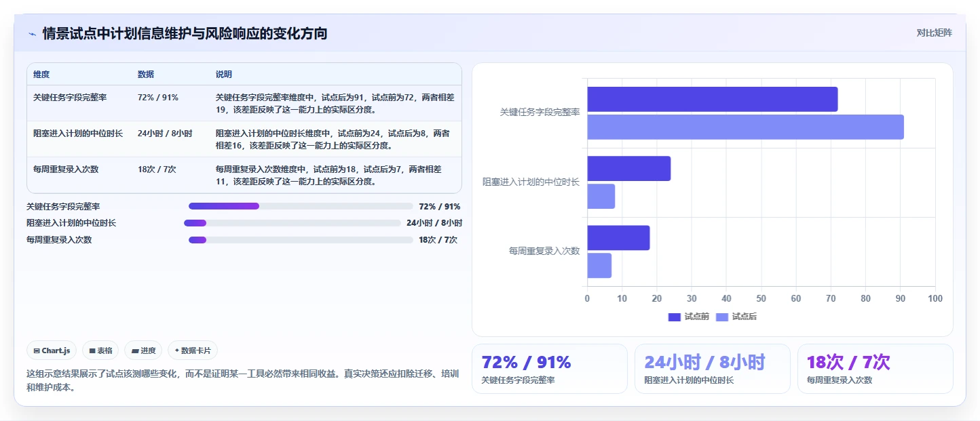Click the 对比矩阵 label
The height and width of the screenshot is (421, 980).
click(934, 33)
